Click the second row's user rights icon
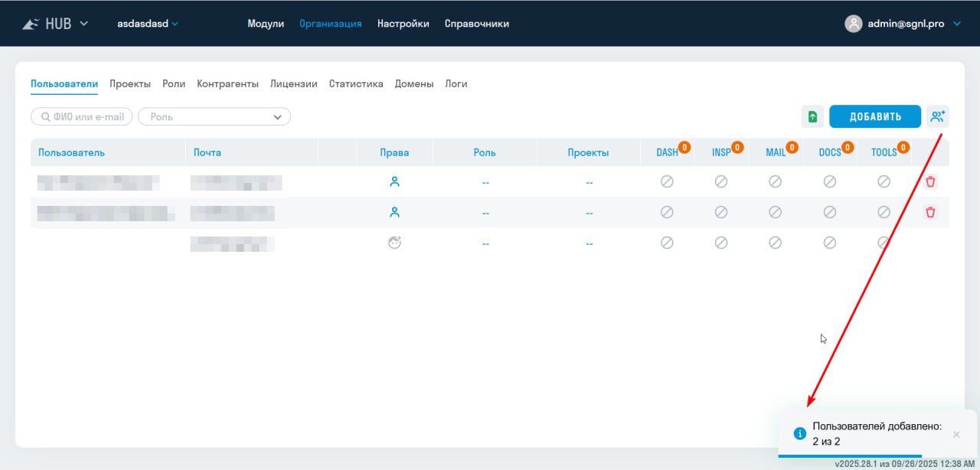This screenshot has width=980, height=470. 395,212
